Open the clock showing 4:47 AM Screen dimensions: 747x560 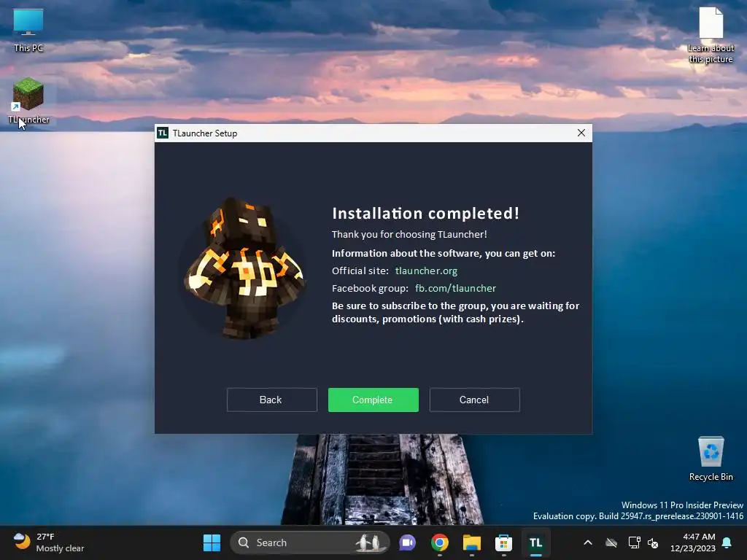(693, 542)
